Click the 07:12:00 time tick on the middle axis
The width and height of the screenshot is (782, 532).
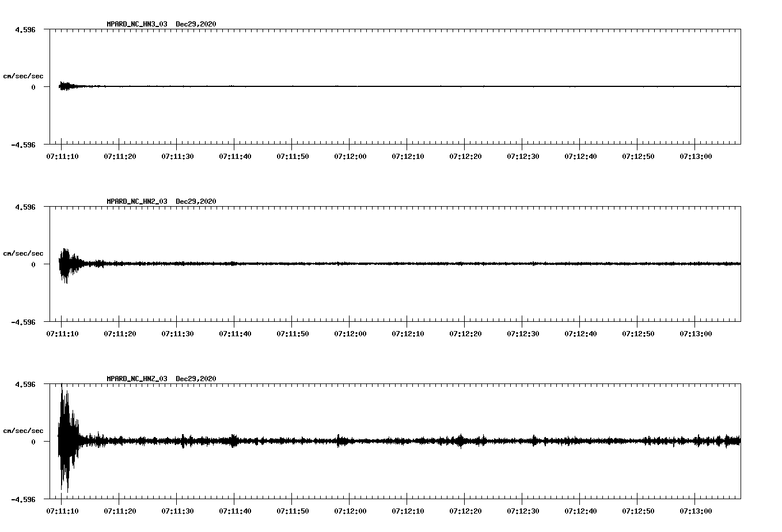[349, 332]
